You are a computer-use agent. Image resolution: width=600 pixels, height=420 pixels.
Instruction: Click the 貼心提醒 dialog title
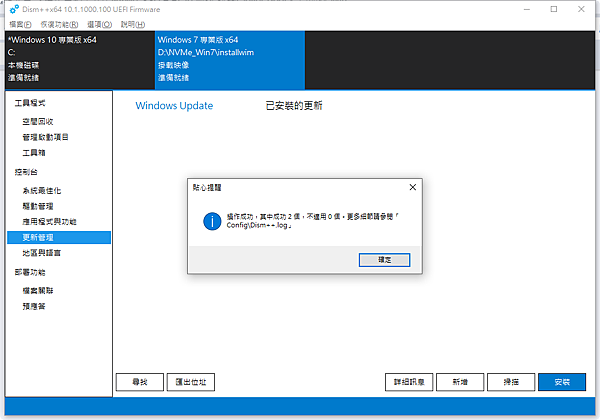tap(207, 187)
